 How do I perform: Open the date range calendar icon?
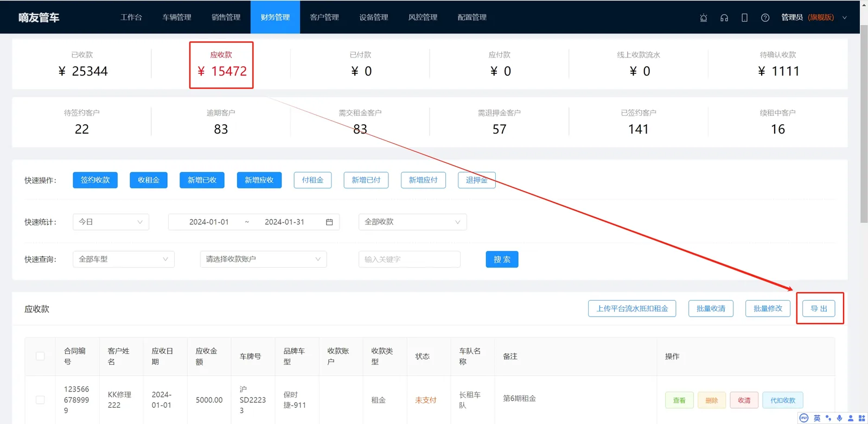click(329, 222)
